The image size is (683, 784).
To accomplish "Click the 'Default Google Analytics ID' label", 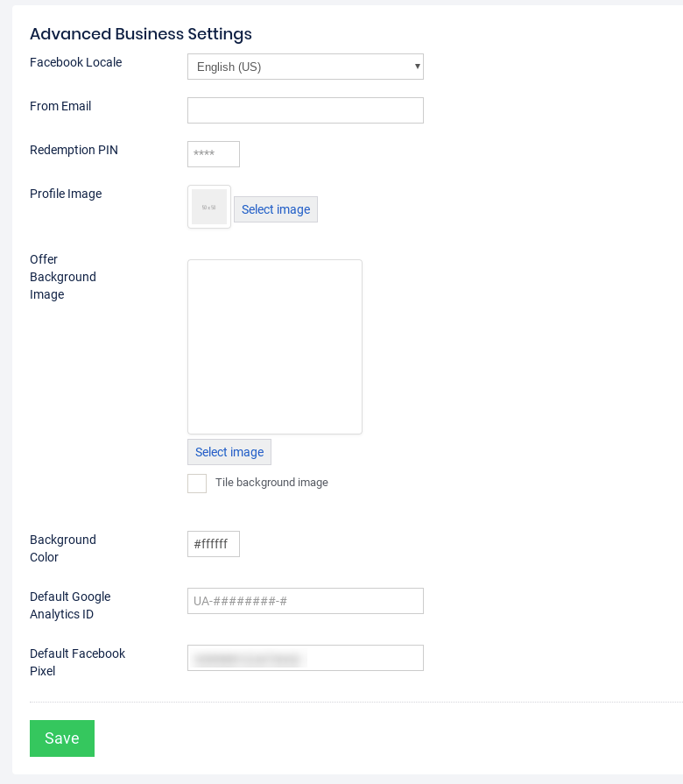I will coord(70,605).
